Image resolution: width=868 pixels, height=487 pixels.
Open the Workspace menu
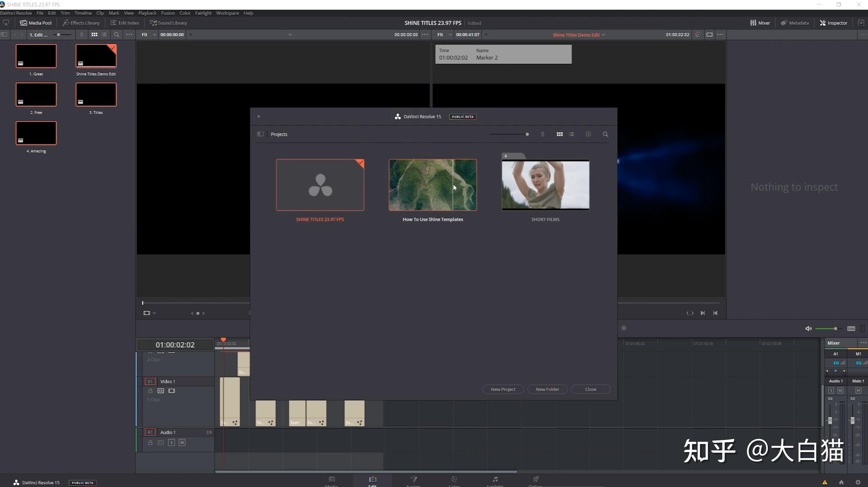tap(227, 13)
